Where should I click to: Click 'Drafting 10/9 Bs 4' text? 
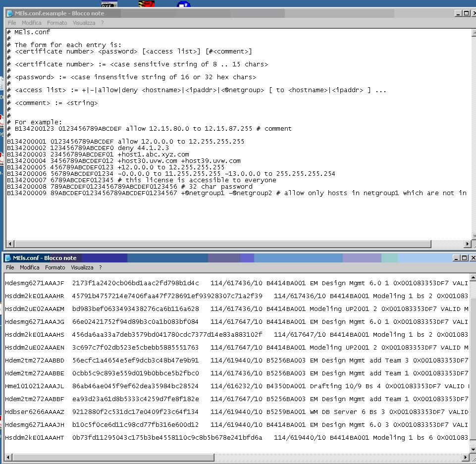(345, 386)
